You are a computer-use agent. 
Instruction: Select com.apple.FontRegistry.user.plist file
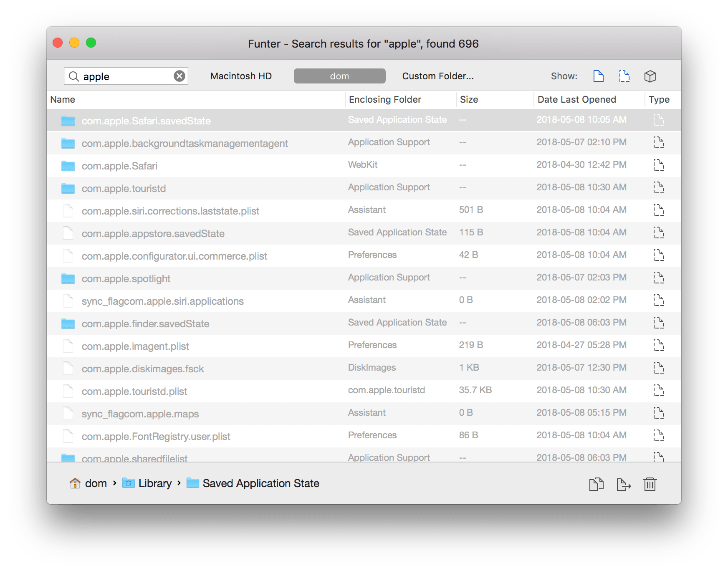pyautogui.click(x=364, y=436)
